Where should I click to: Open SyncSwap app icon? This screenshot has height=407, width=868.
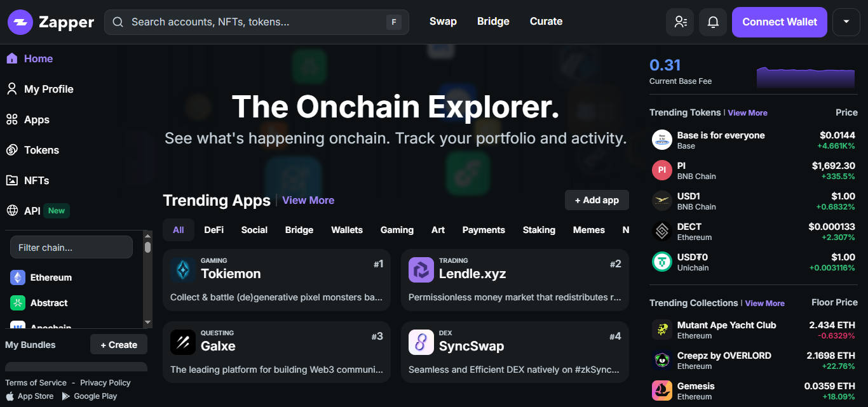[x=421, y=342]
